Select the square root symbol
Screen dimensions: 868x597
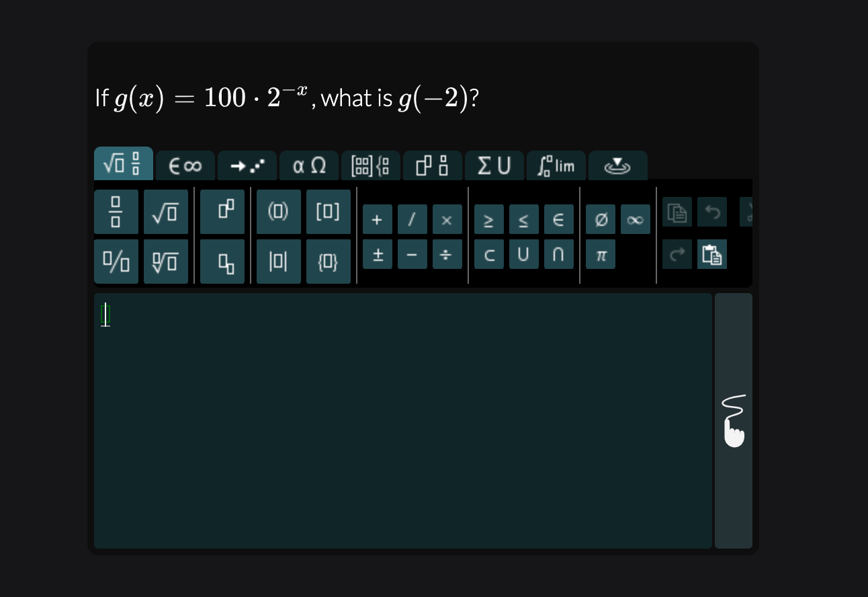[x=166, y=211]
